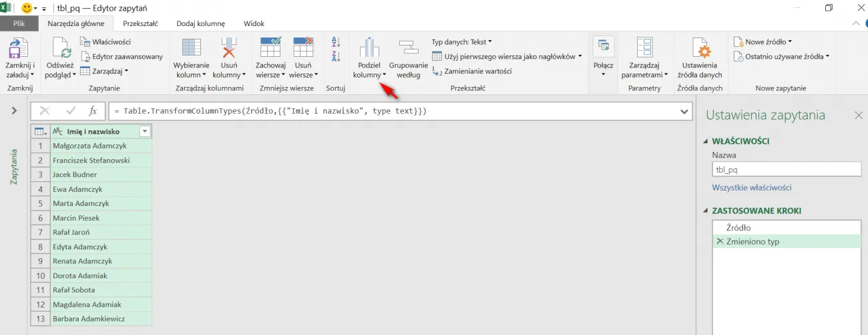Sort ascending with A-Z icon
The width and height of the screenshot is (868, 335).
[336, 42]
